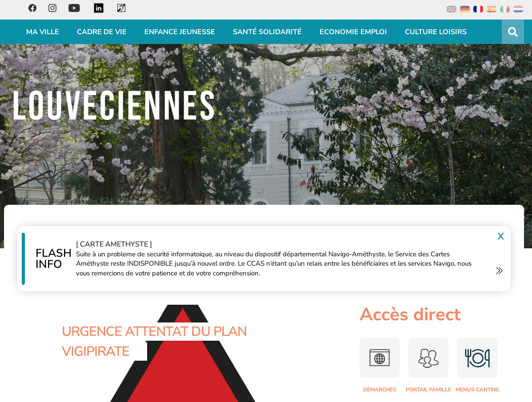Viewport: 532px width, 402px height.
Task: Close the Flash Info banner
Action: pos(501,236)
